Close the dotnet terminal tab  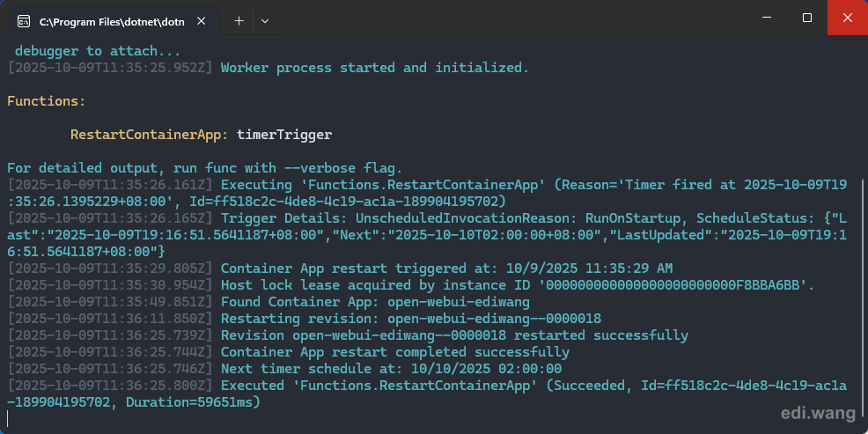coord(202,20)
